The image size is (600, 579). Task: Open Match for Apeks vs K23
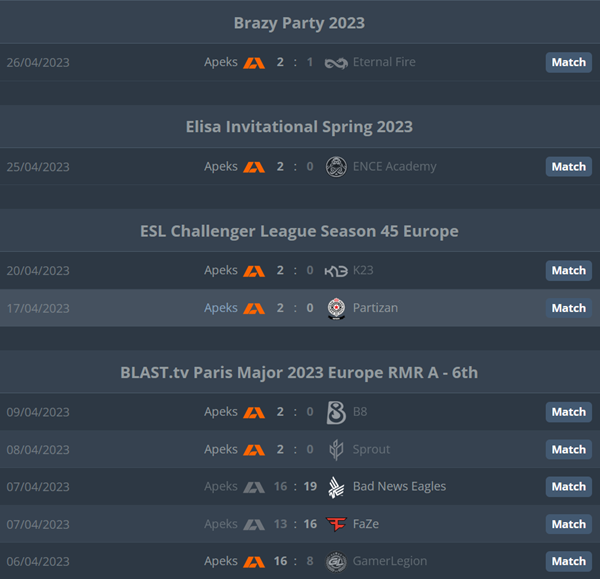click(x=569, y=271)
